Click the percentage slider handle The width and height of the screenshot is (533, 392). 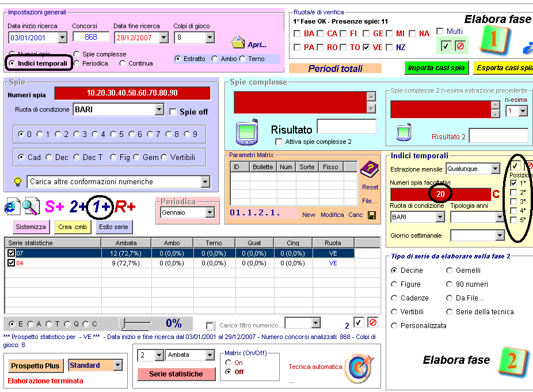pos(123,324)
